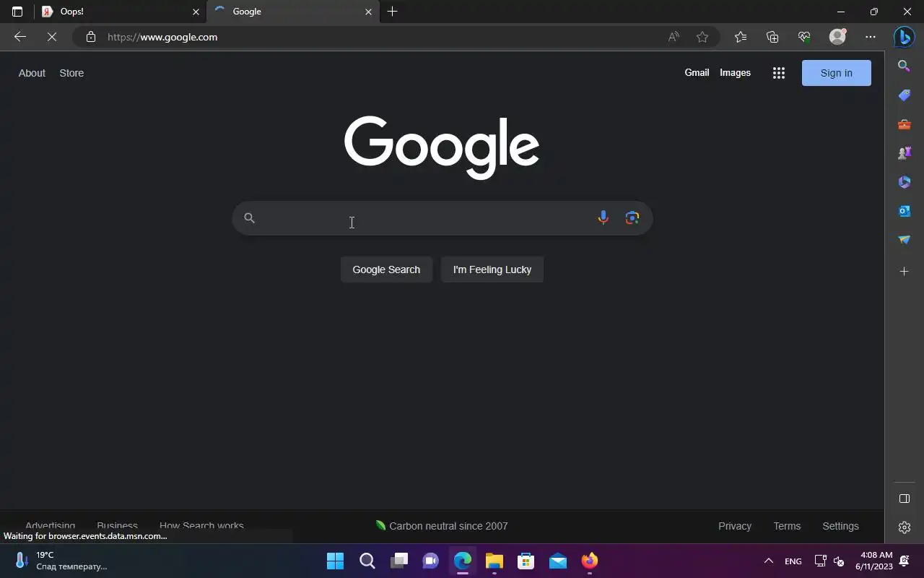This screenshot has width=924, height=578.
Task: Open sidebar Tools briefcase icon
Action: tap(905, 124)
